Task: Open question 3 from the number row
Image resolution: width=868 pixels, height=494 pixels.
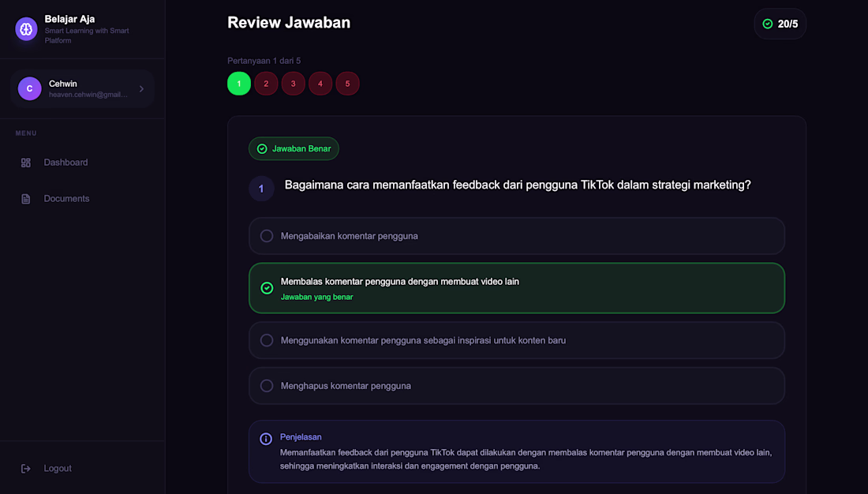Action: click(x=293, y=84)
